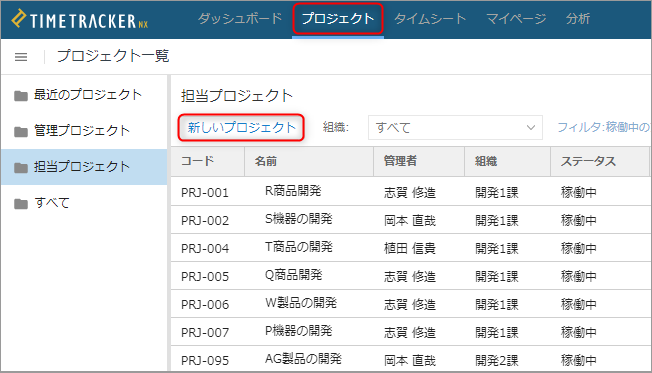The image size is (652, 373).
Task: Click code PRJ-006
Action: pyautogui.click(x=205, y=305)
